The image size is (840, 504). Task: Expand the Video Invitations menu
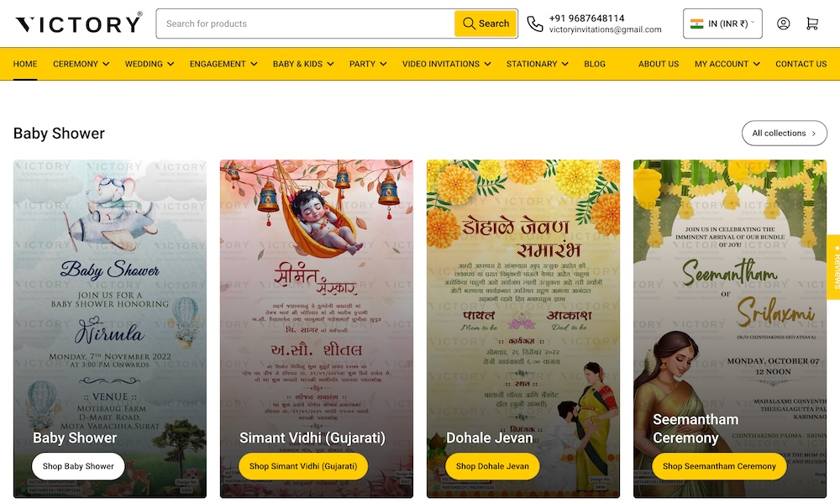[x=446, y=64]
